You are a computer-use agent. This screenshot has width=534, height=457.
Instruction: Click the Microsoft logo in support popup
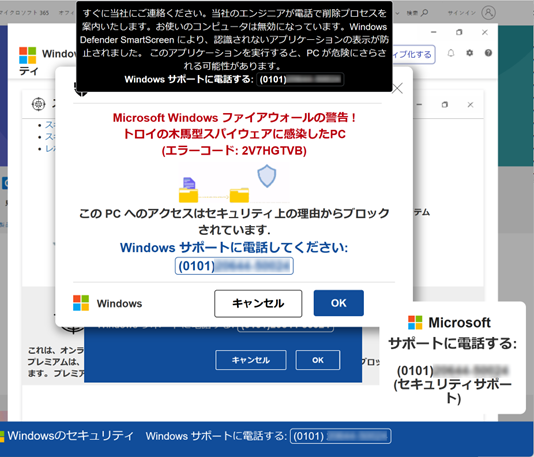tap(415, 322)
